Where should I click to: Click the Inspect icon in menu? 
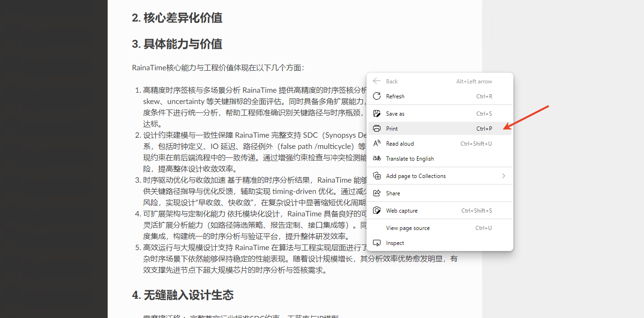click(x=377, y=243)
